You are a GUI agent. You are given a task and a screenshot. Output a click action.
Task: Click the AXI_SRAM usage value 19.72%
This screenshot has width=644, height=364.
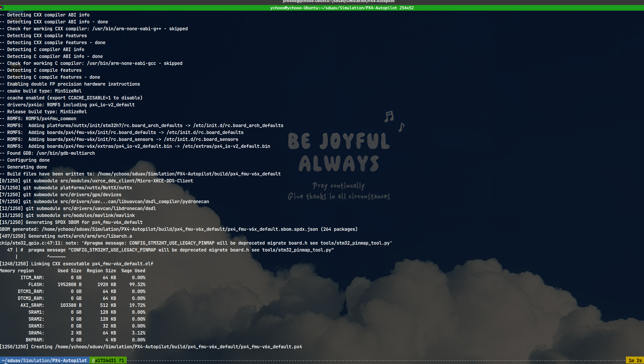137,305
